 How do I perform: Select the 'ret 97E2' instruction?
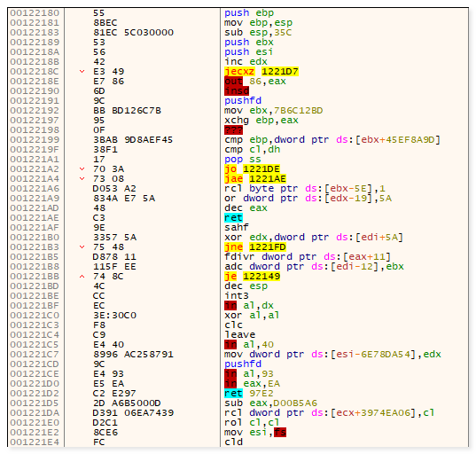pos(249,394)
